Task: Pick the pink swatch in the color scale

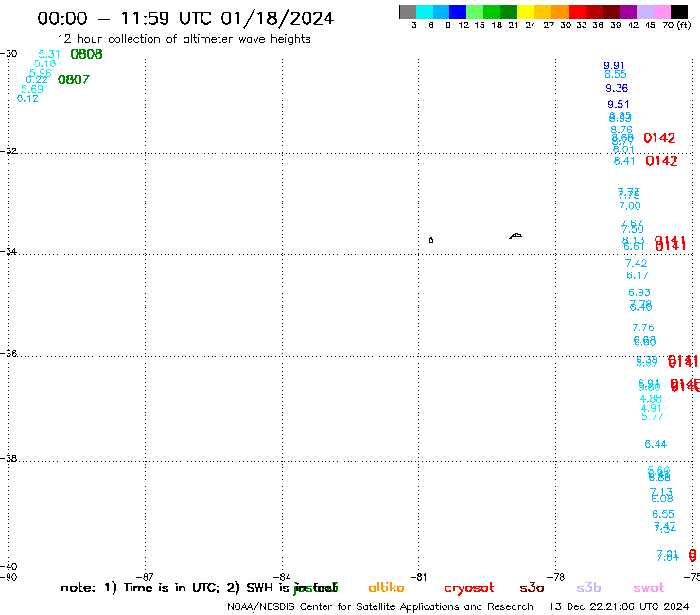Action: tap(661, 11)
